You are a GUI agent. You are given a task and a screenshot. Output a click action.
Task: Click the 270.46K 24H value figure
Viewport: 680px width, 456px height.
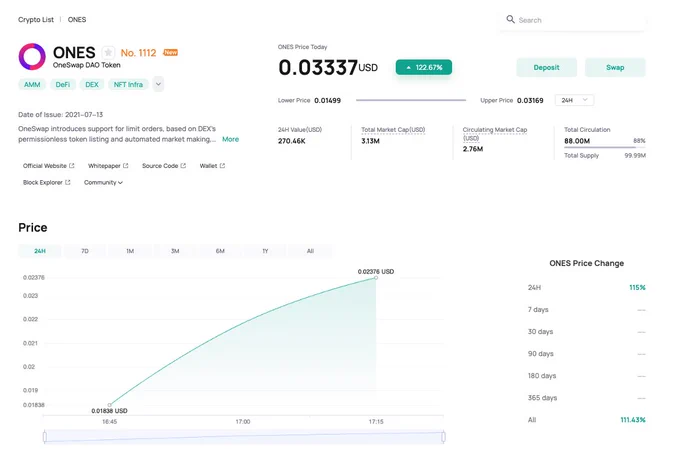(291, 141)
